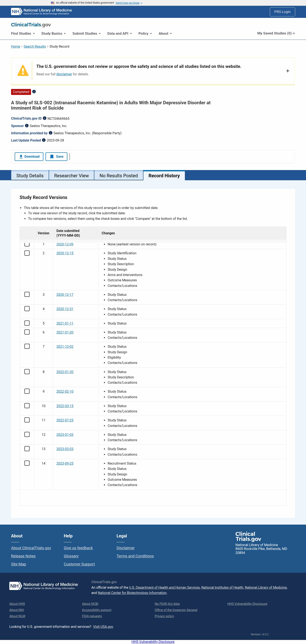306x644 pixels.
Task: Open My Saved Studies page
Action: click(276, 33)
